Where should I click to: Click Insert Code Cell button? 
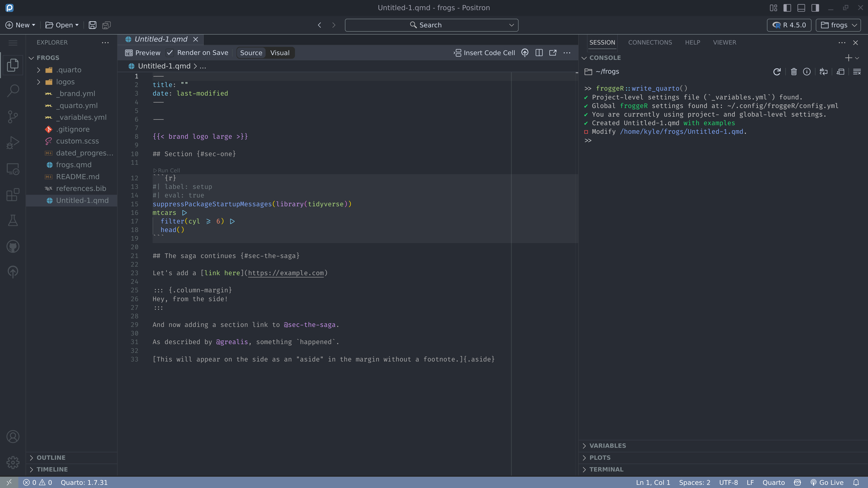(x=484, y=53)
